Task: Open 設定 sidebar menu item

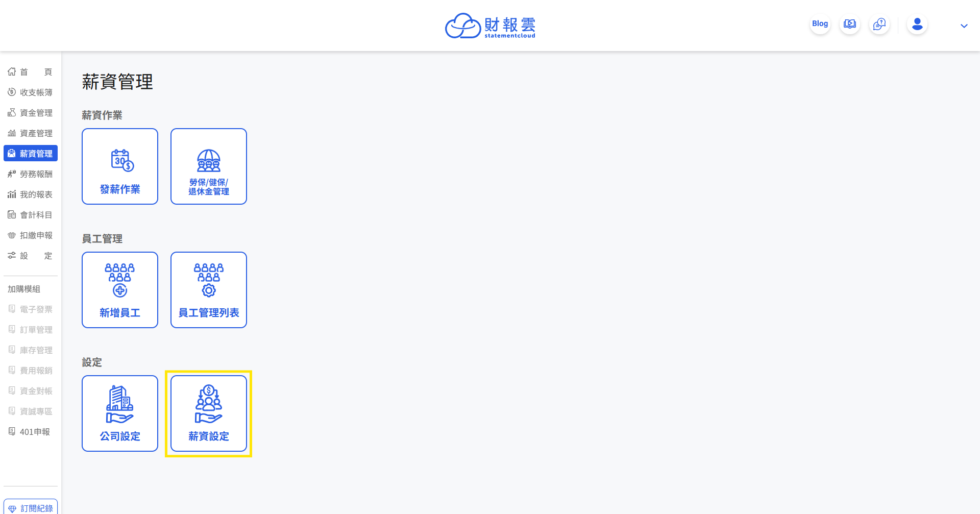Action: tap(31, 256)
